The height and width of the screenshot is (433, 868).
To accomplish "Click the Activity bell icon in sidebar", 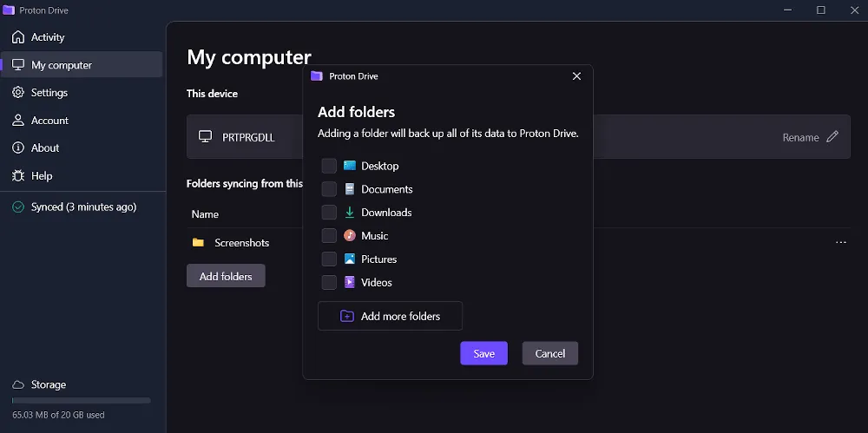I will pos(17,37).
